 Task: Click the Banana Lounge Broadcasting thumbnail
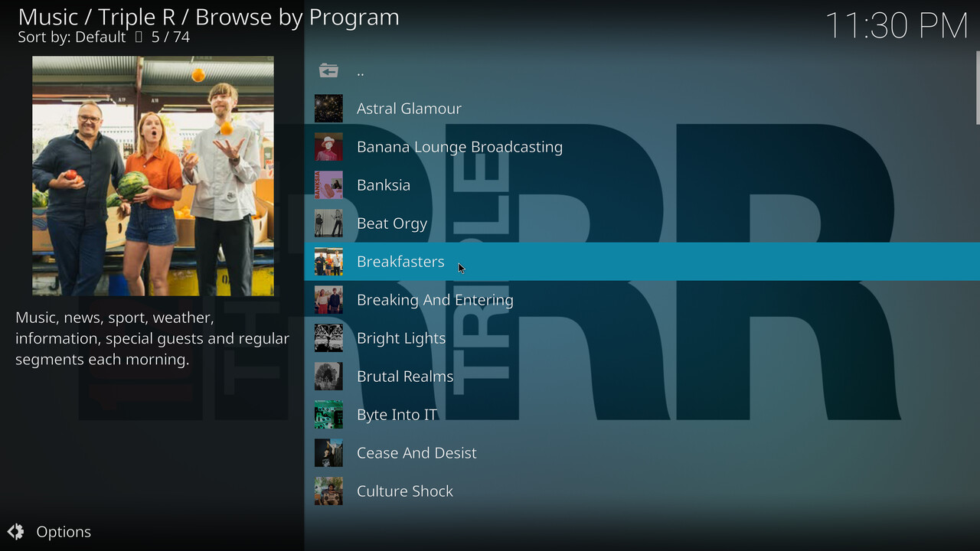328,147
